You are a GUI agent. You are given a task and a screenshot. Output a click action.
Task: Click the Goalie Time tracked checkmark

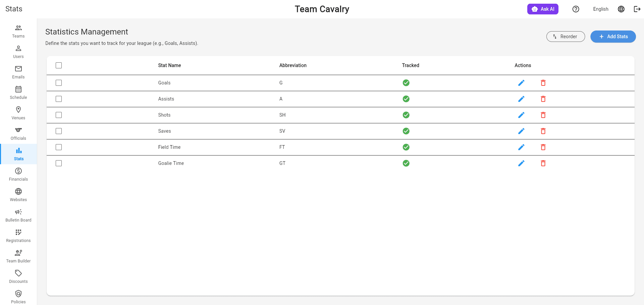pyautogui.click(x=406, y=163)
